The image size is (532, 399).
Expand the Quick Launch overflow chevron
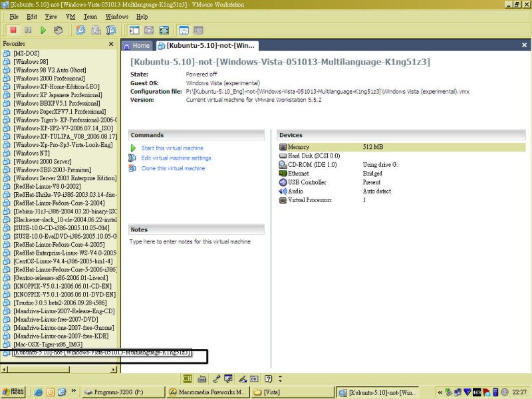coord(74,391)
